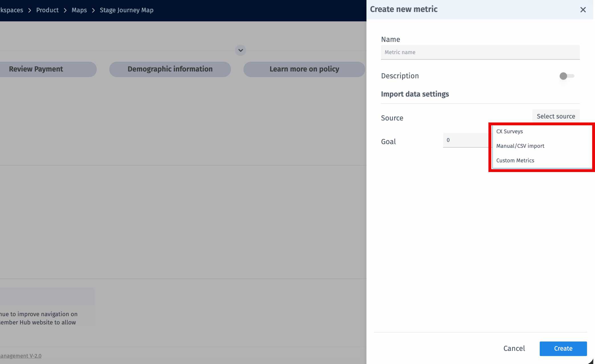Choose Manual/CSV import from source list
Image resolution: width=595 pixels, height=364 pixels.
(520, 146)
